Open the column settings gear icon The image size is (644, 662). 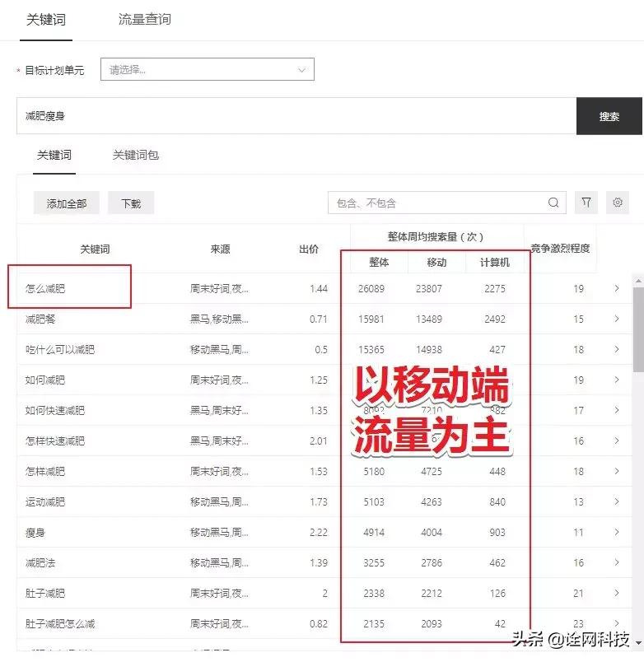618,203
